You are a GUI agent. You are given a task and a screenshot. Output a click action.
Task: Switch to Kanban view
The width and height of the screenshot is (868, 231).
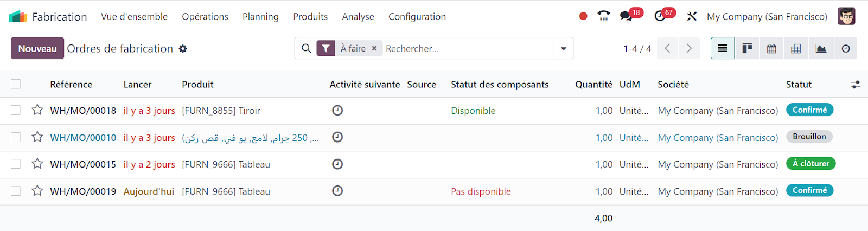tap(747, 48)
